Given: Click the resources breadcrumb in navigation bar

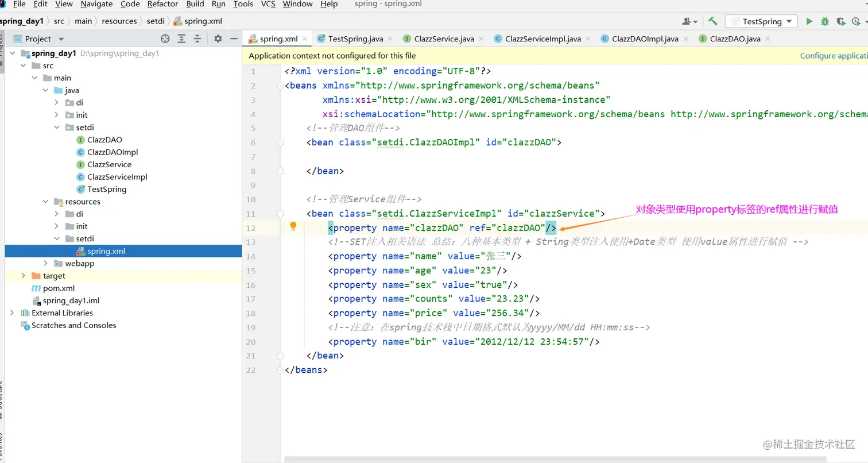Looking at the screenshot, I should tap(119, 21).
